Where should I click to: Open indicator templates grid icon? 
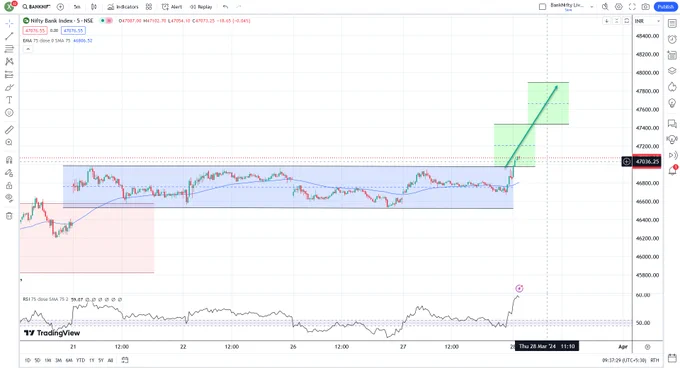point(149,7)
